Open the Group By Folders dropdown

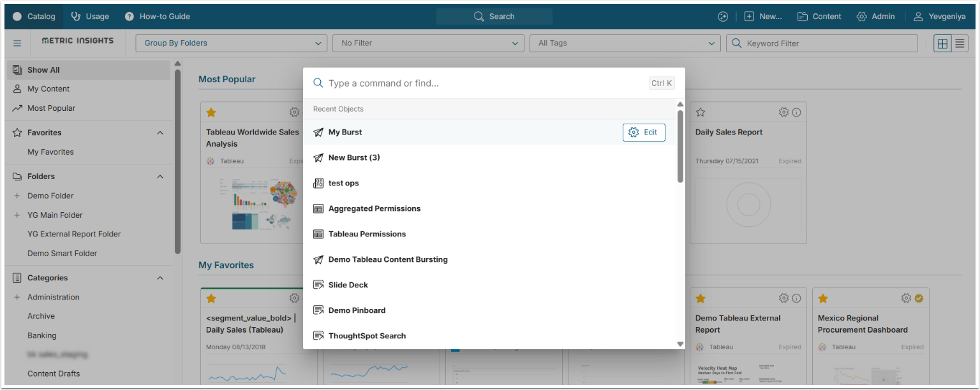tap(231, 43)
